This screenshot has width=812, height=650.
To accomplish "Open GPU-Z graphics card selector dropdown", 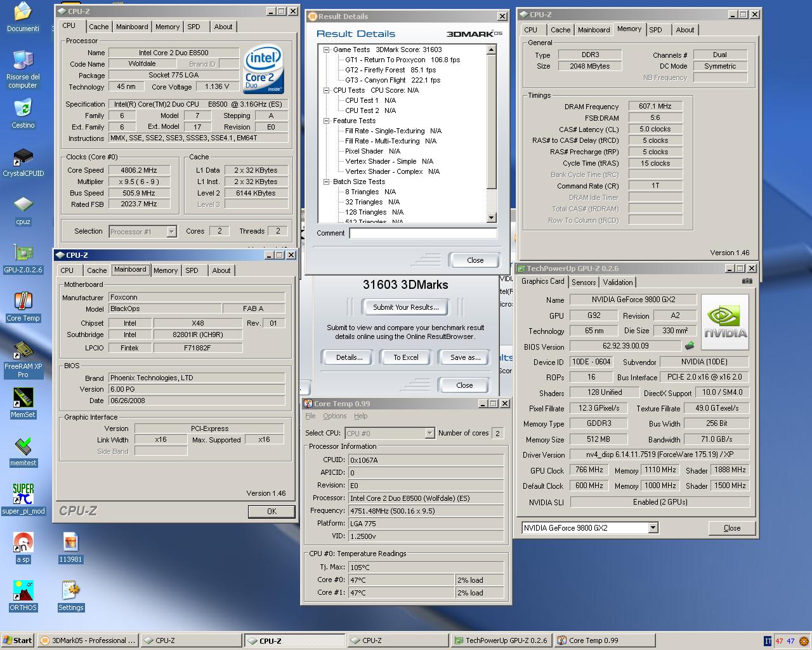I will pyautogui.click(x=653, y=527).
